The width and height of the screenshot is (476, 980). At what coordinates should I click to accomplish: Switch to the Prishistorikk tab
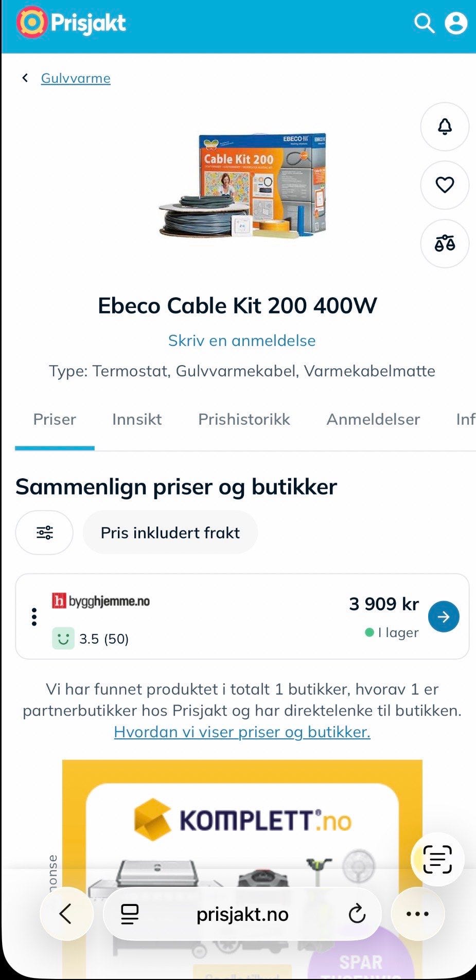244,420
